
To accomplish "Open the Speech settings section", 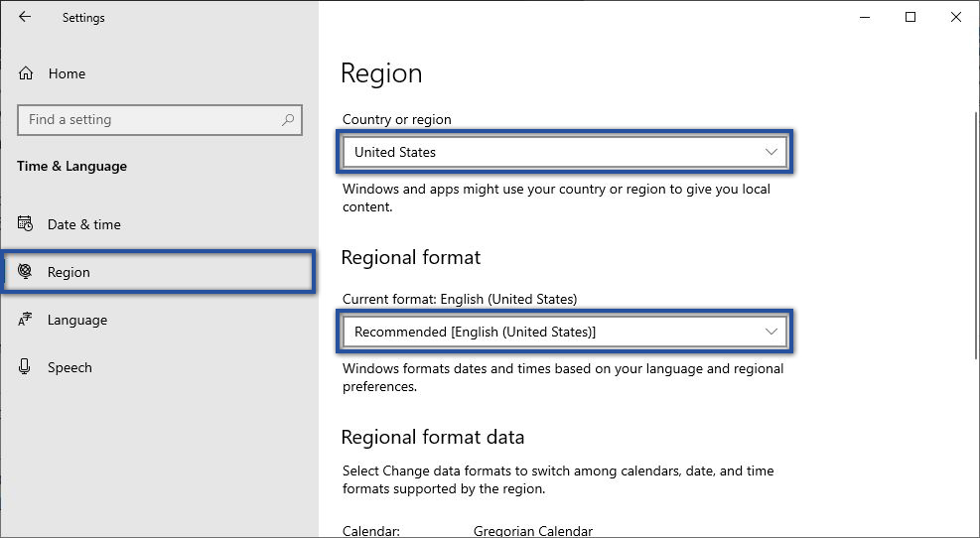I will click(x=70, y=367).
